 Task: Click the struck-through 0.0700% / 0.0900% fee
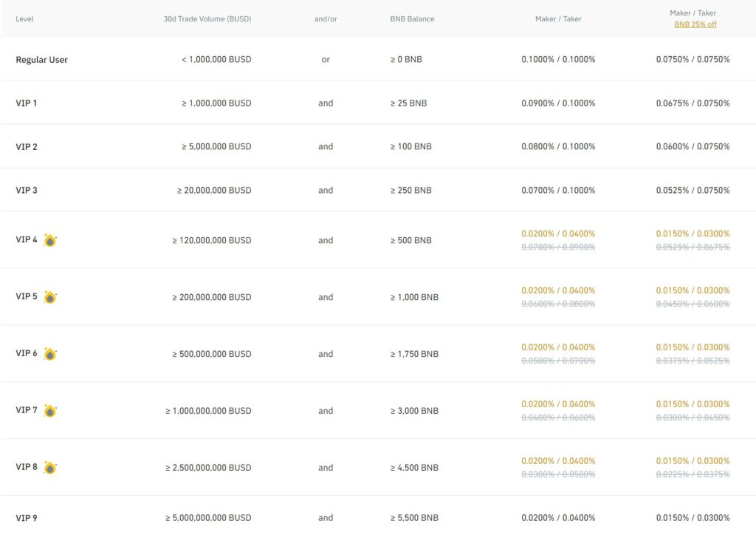click(558, 248)
